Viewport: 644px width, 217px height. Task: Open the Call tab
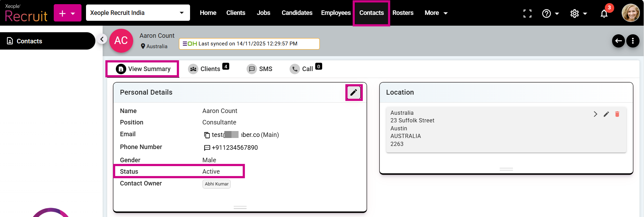(306, 69)
